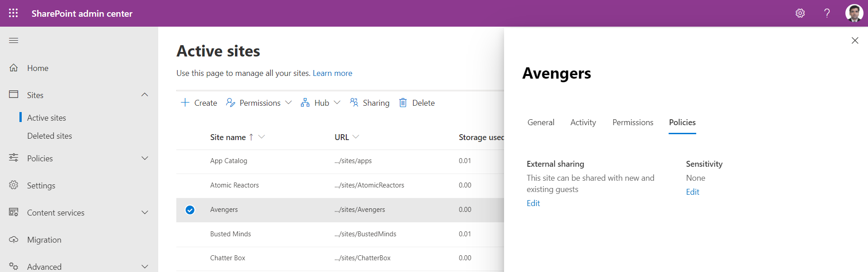The width and height of the screenshot is (868, 272).
Task: Edit the External sharing setting
Action: coord(533,203)
